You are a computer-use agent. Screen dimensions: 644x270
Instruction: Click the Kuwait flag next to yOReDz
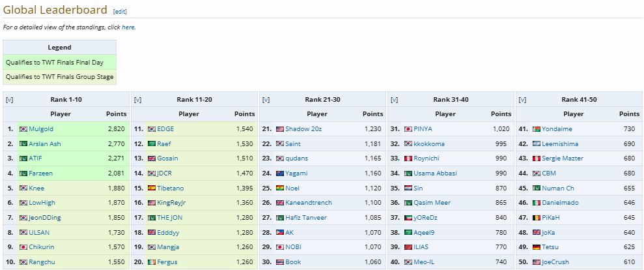[408, 218]
